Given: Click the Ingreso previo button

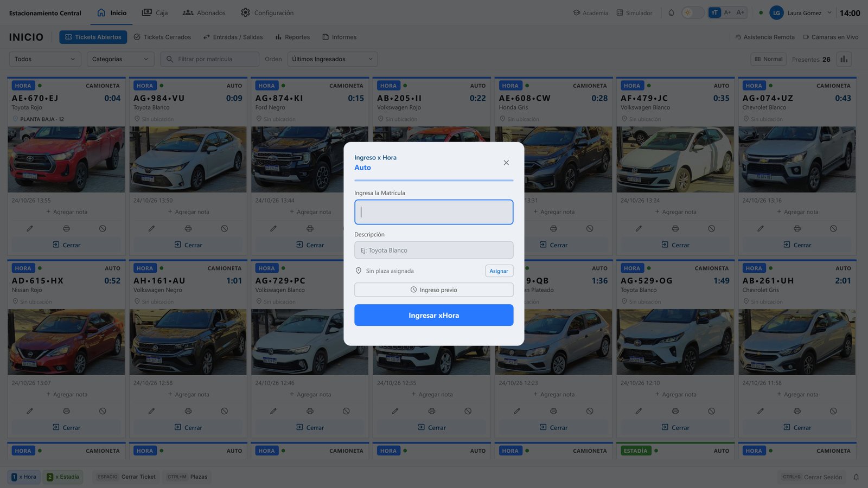Looking at the screenshot, I should point(434,290).
